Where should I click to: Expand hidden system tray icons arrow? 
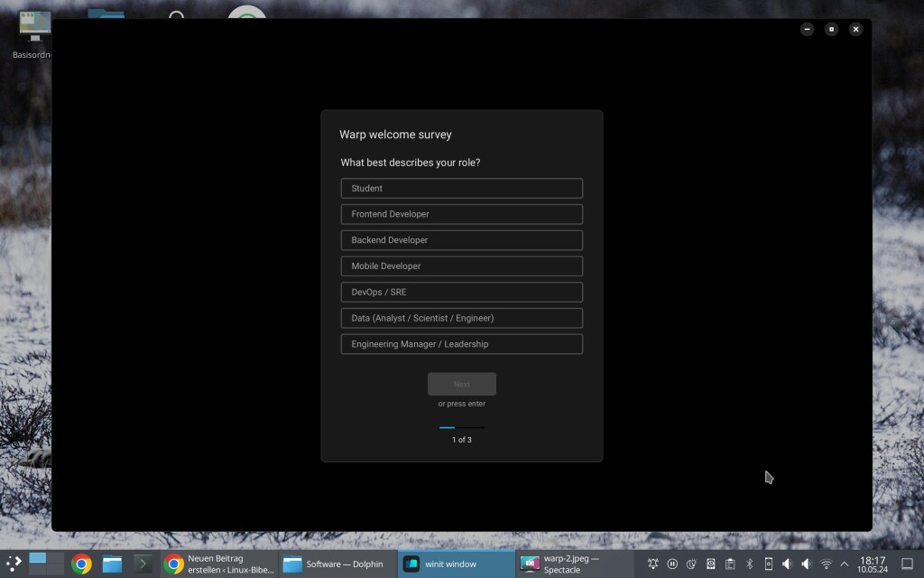845,564
